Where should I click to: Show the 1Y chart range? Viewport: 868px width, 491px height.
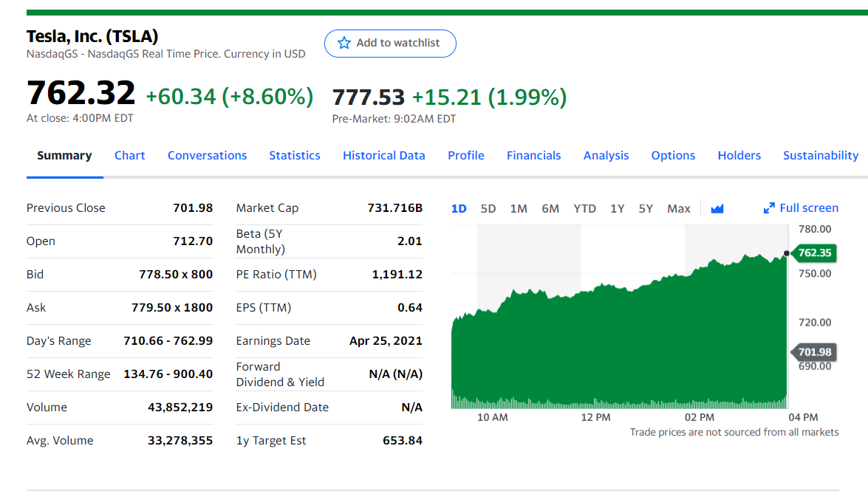click(618, 209)
